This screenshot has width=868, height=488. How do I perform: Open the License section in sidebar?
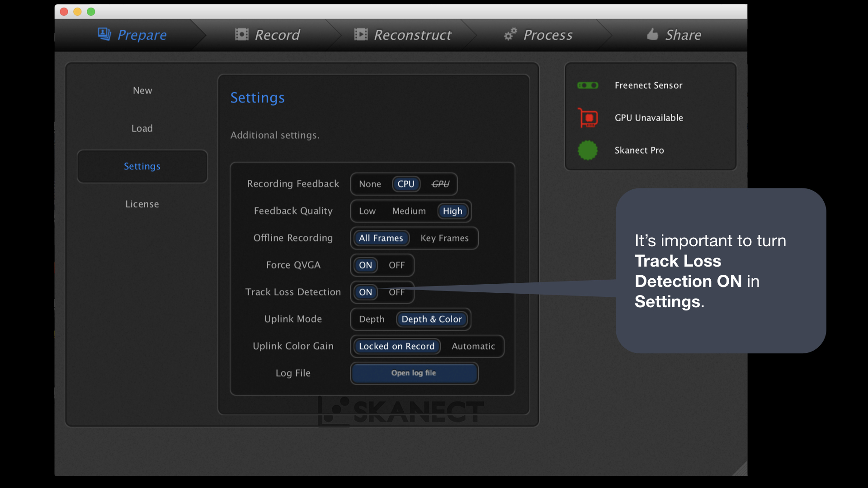142,204
